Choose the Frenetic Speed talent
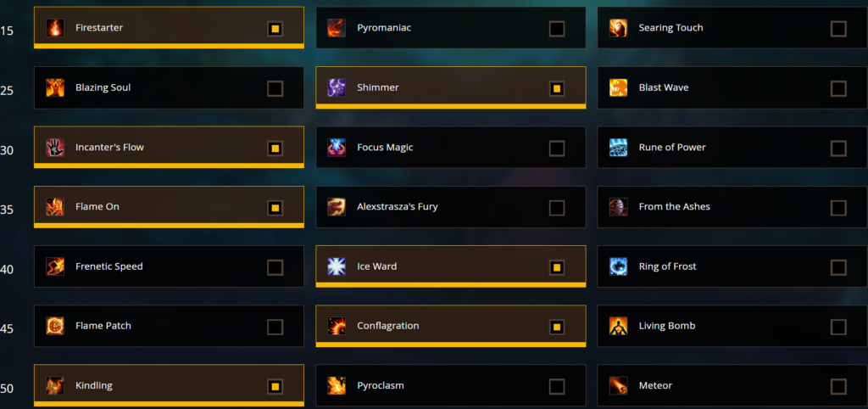The height and width of the screenshot is (409, 868). pyautogui.click(x=169, y=266)
